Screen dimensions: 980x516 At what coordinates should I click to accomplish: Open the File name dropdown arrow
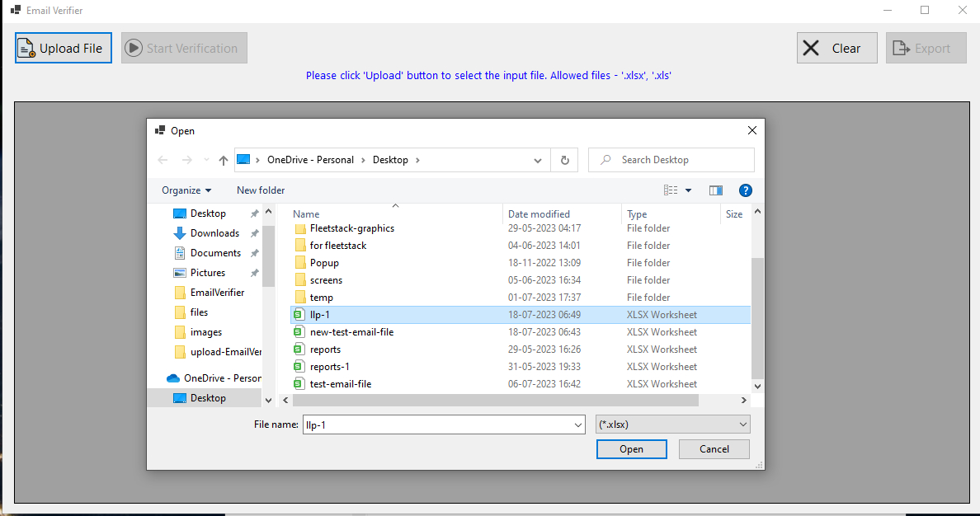tap(578, 425)
